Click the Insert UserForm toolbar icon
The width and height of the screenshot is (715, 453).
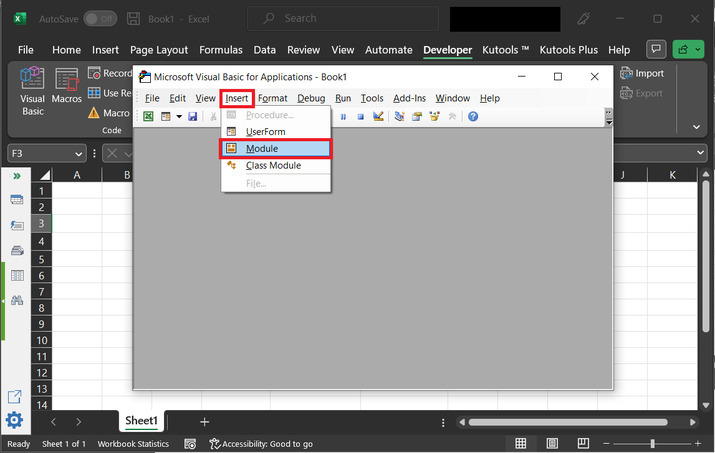(166, 116)
